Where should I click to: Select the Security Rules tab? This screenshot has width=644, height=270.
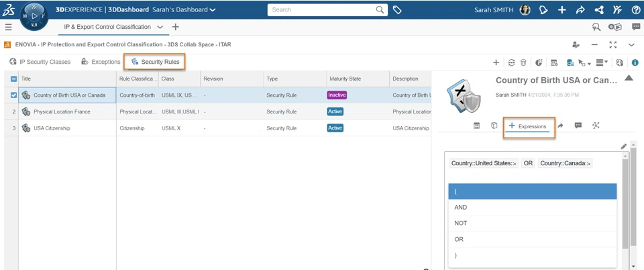click(x=155, y=62)
